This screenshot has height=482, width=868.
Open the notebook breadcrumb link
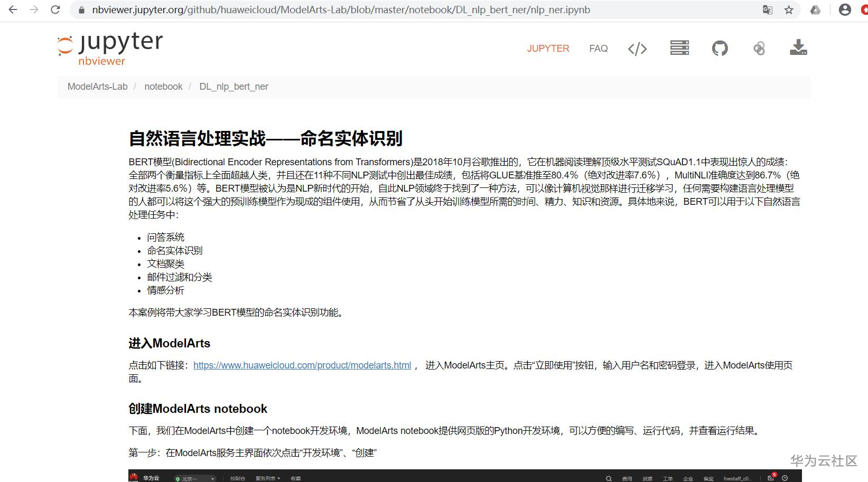coord(163,86)
